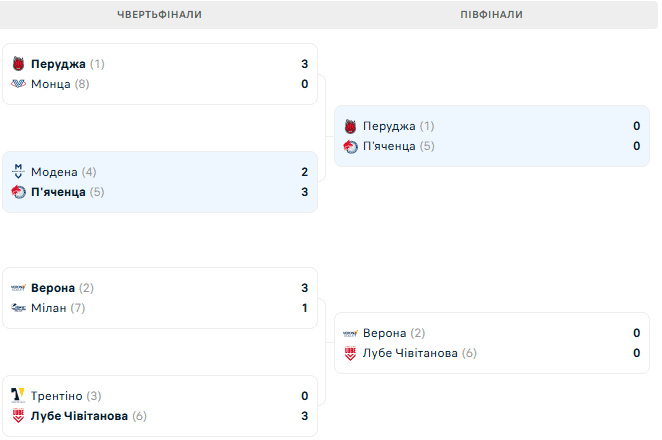Click the Lube Civitanova logo in the semifinal

[350, 353]
